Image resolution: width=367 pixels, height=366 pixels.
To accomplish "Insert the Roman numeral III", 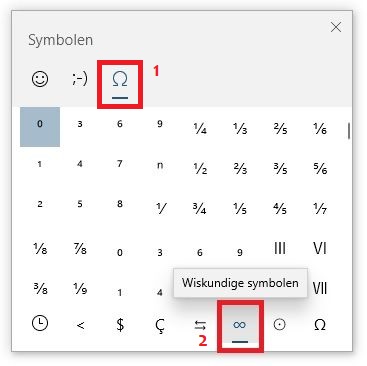I will [280, 248].
